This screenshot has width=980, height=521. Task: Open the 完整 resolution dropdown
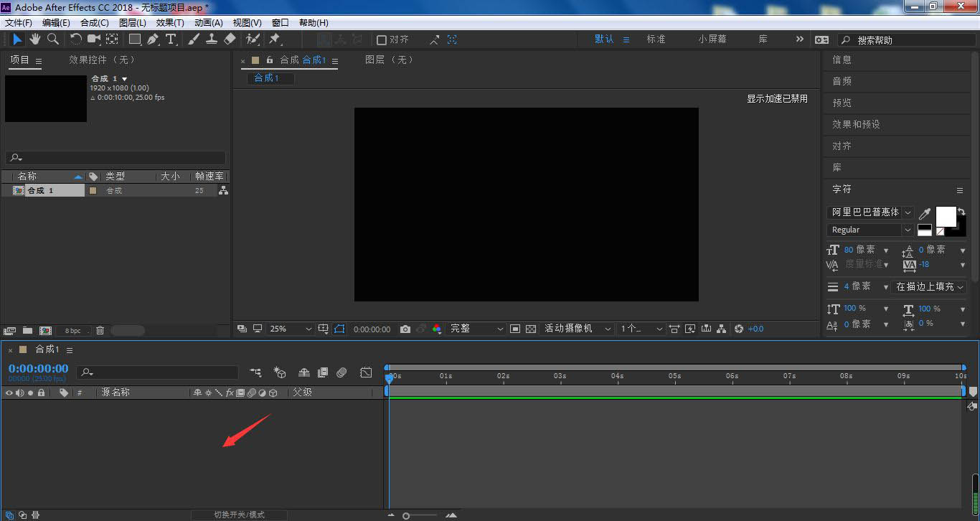coord(477,329)
